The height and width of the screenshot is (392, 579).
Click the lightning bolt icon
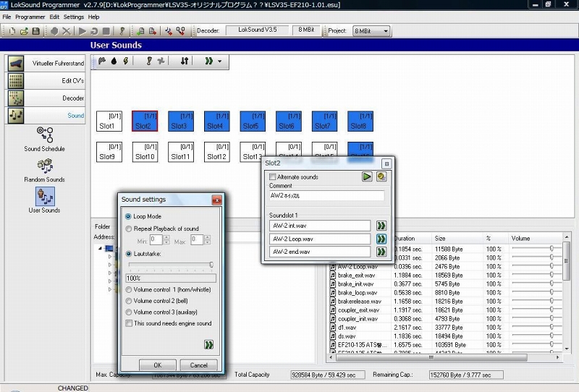pos(125,61)
